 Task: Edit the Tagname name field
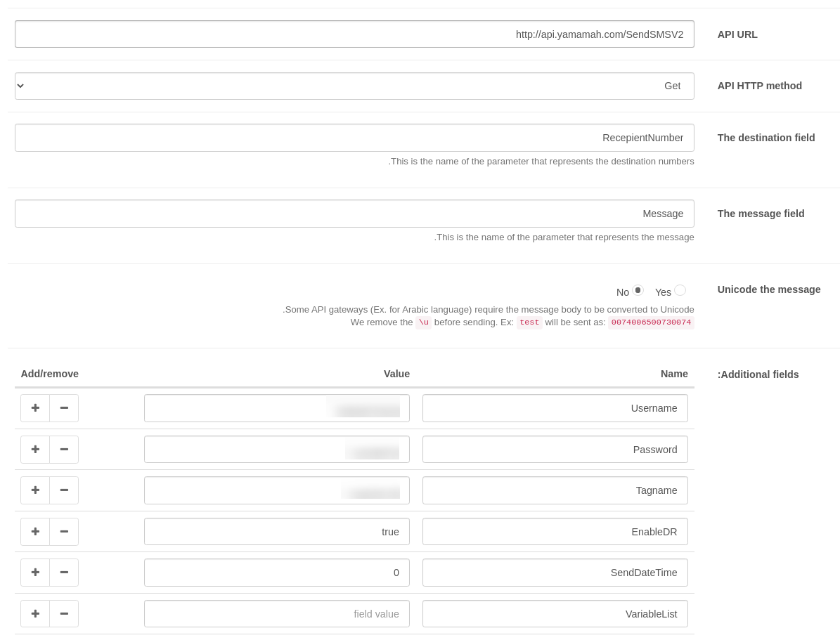tap(555, 490)
